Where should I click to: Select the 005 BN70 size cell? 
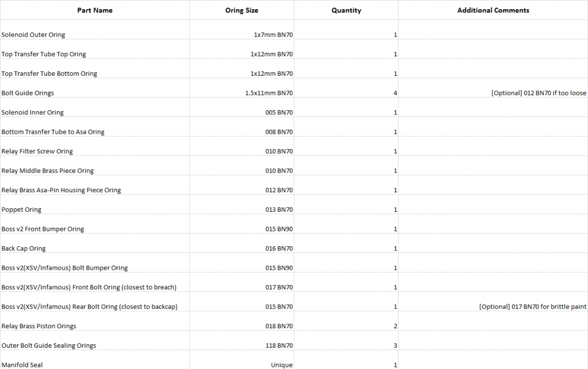coord(242,108)
